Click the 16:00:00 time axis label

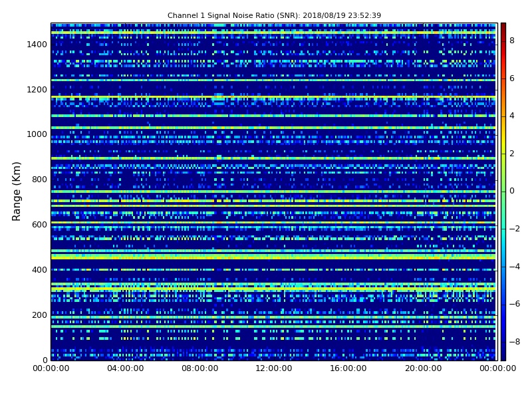pyautogui.click(x=348, y=368)
